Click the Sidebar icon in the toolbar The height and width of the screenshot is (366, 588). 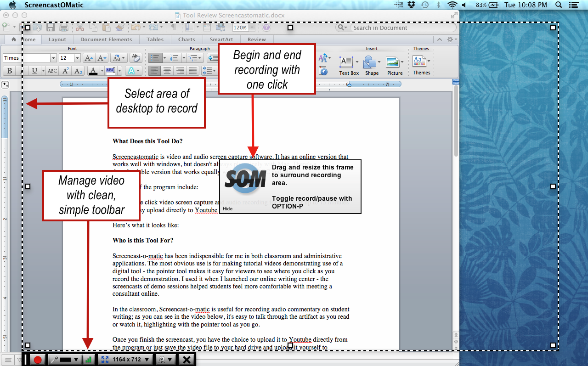190,28
